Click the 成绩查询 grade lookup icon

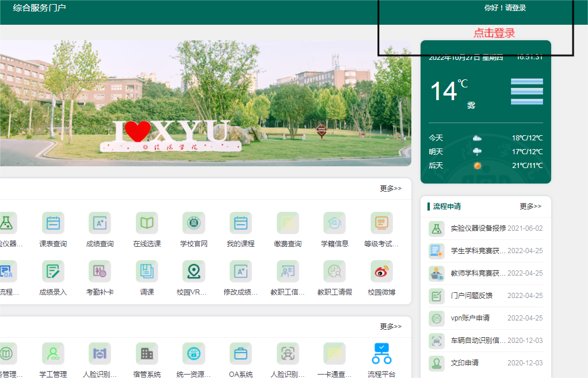tap(100, 223)
